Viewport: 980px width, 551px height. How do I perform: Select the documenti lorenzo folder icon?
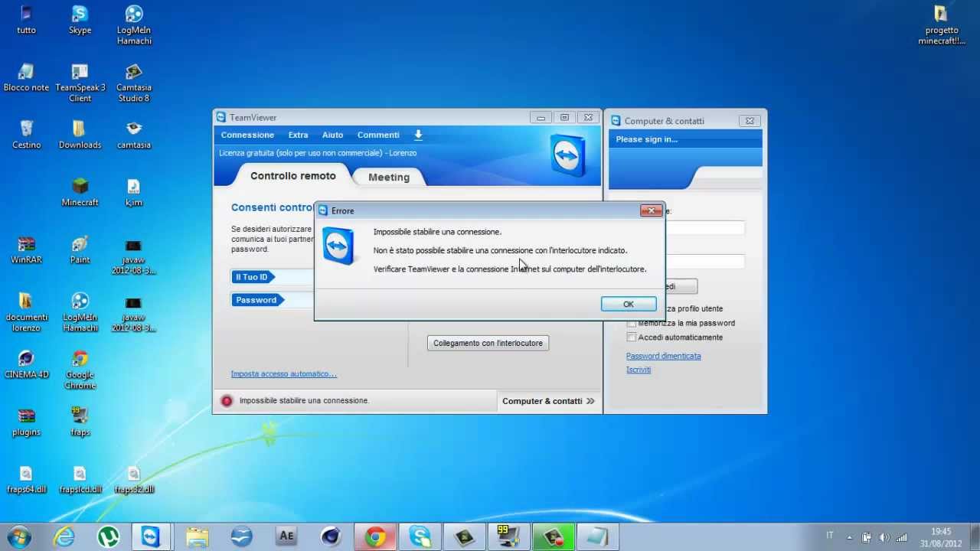[26, 312]
